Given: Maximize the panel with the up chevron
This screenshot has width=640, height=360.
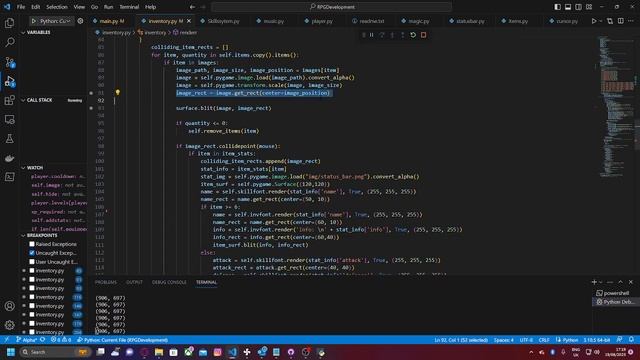Looking at the screenshot, I should (x=620, y=282).
